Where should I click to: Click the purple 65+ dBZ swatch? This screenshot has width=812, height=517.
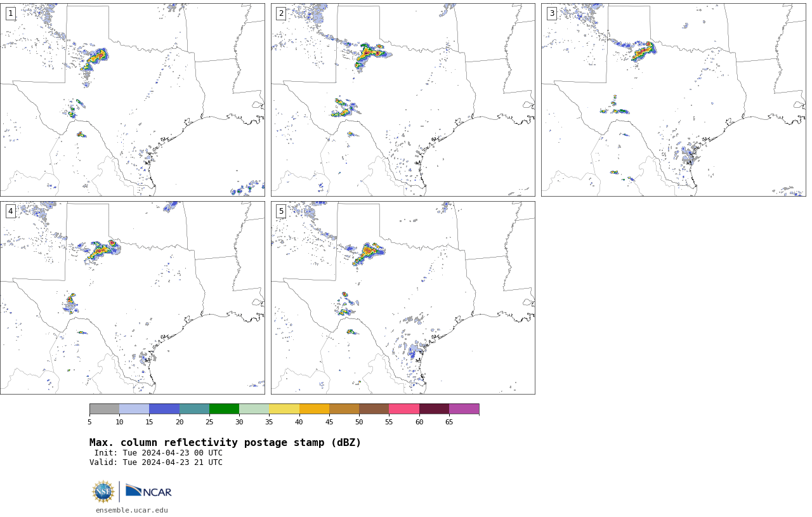click(464, 409)
